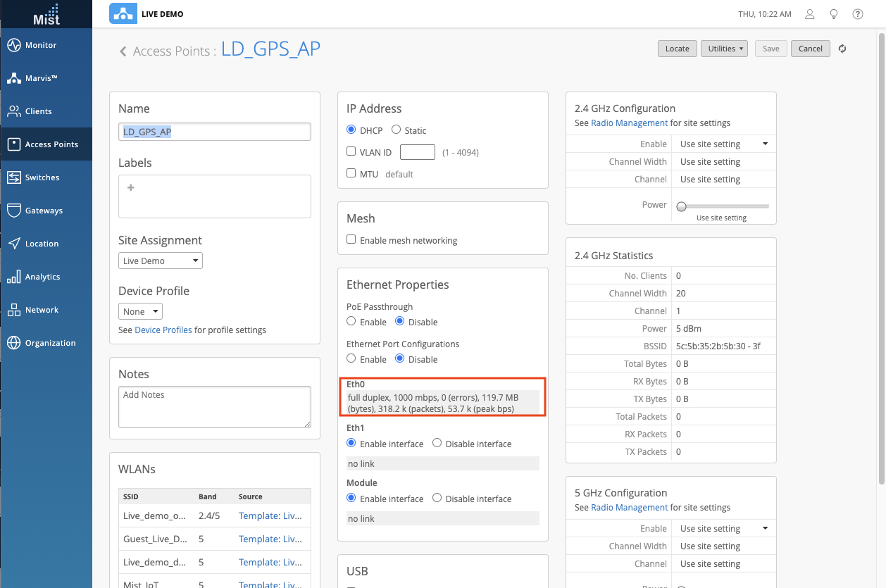Click the Locate button
Image resolution: width=886 pixels, height=588 pixels.
click(677, 49)
